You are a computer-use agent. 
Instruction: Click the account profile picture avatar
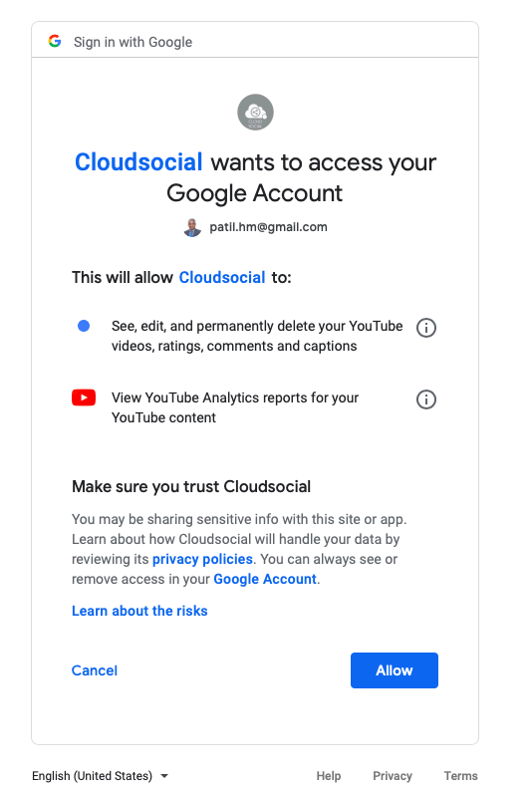[192, 228]
